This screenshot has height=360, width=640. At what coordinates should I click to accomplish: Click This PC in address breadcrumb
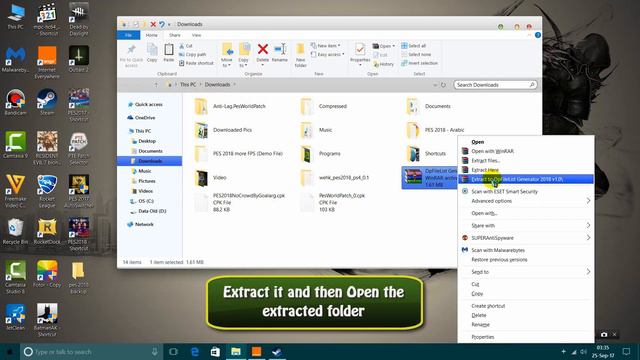pos(188,85)
